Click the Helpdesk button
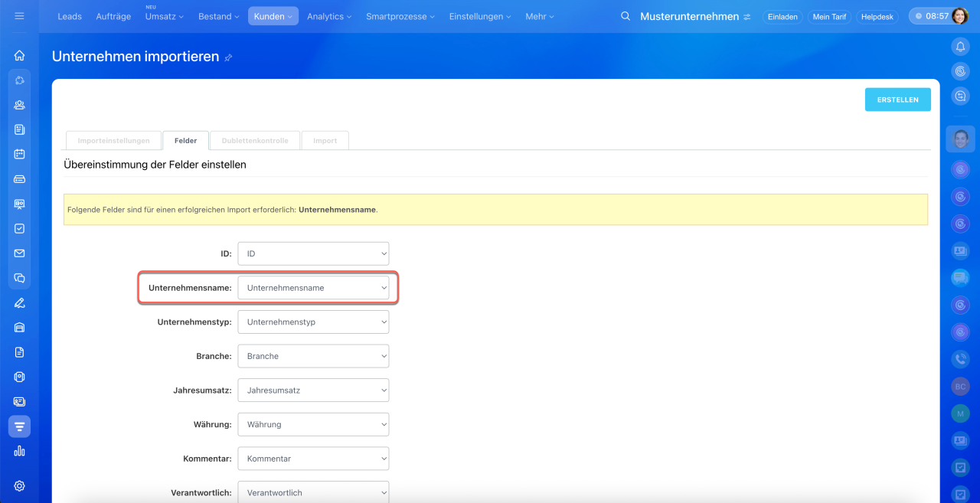 [x=877, y=16]
